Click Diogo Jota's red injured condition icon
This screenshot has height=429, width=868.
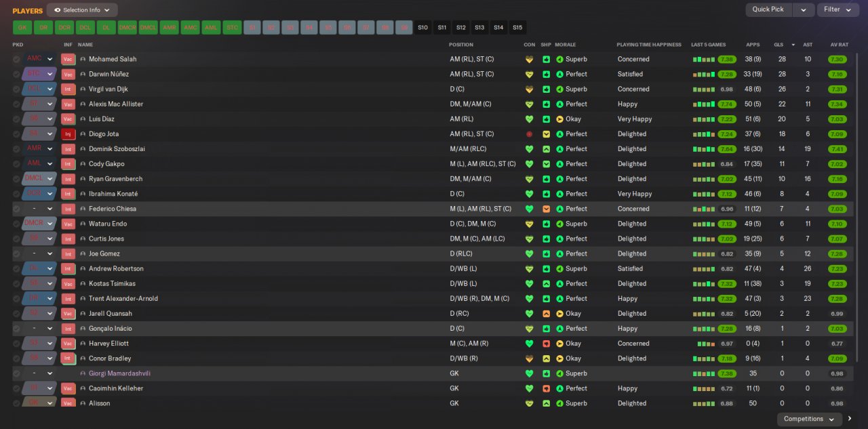[x=529, y=134]
